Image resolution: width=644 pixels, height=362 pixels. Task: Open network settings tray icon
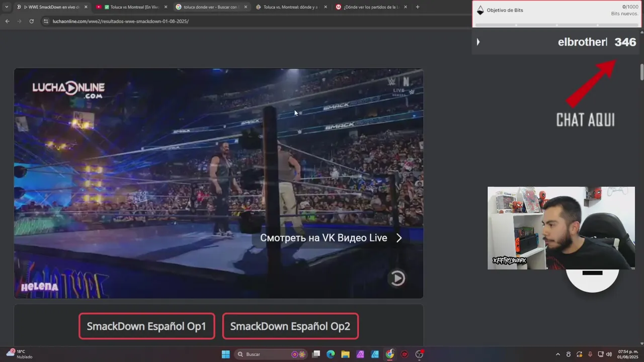(x=601, y=354)
